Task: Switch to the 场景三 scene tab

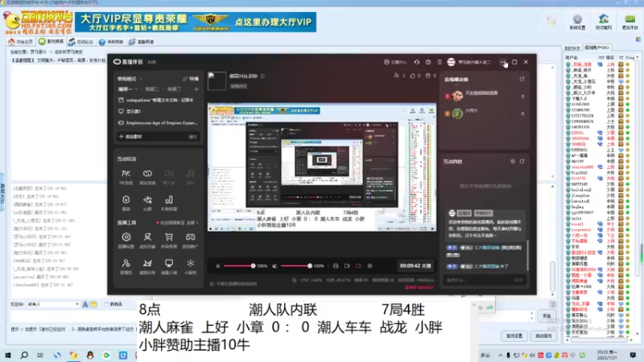Action: 174,89
